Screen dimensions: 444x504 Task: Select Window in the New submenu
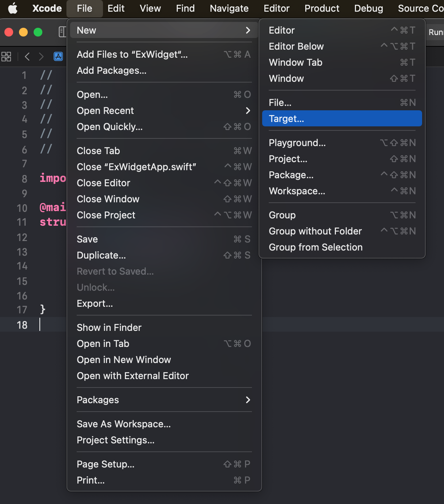342,78
